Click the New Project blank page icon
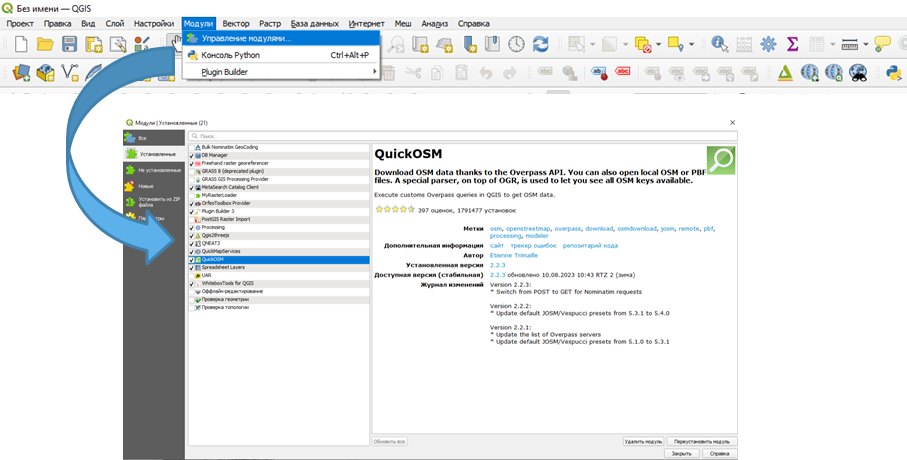907x460 pixels. [x=21, y=44]
